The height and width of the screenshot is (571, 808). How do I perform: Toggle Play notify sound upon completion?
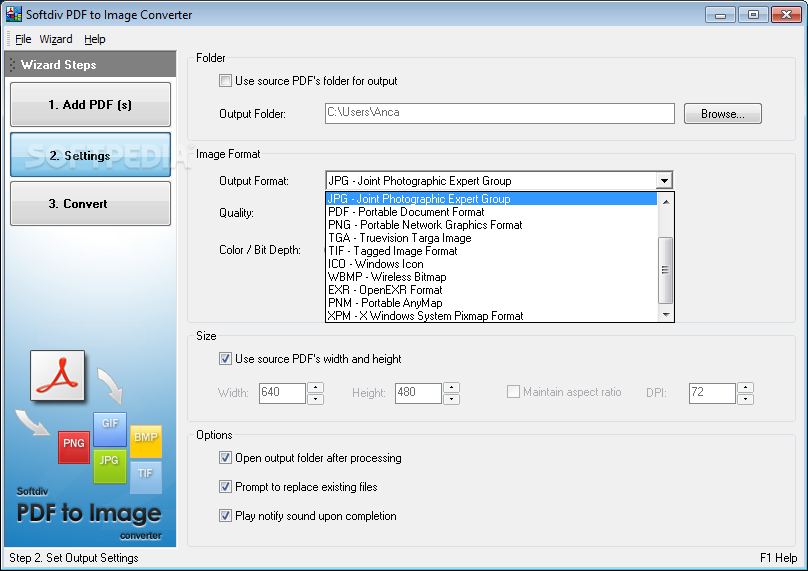tap(225, 516)
